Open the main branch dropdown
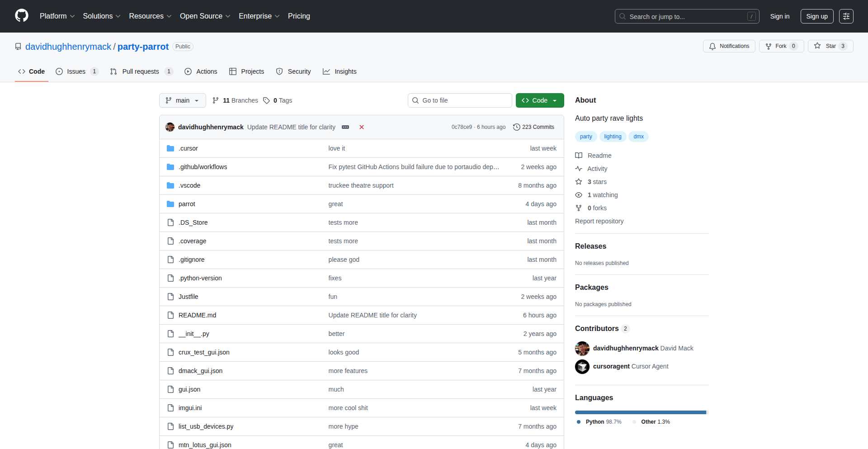868x449 pixels. (x=182, y=100)
